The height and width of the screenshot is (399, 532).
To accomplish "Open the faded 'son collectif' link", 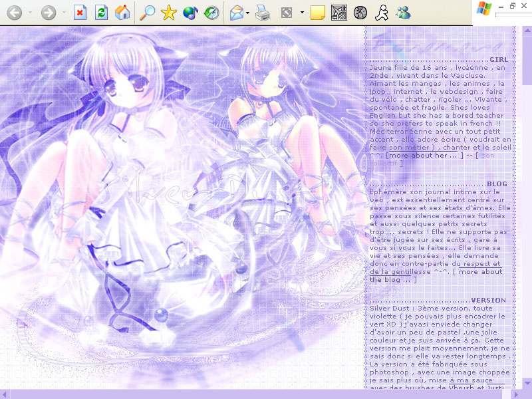I will 431,160.
